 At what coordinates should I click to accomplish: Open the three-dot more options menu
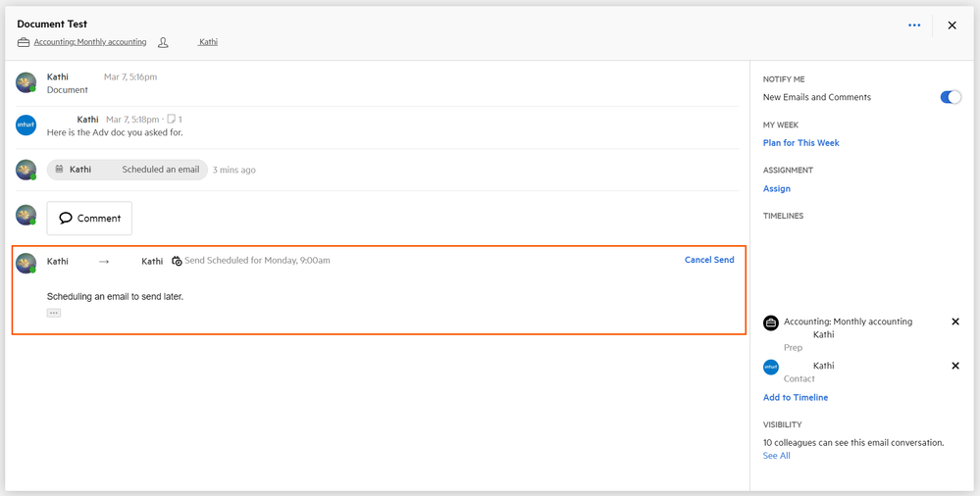914,25
